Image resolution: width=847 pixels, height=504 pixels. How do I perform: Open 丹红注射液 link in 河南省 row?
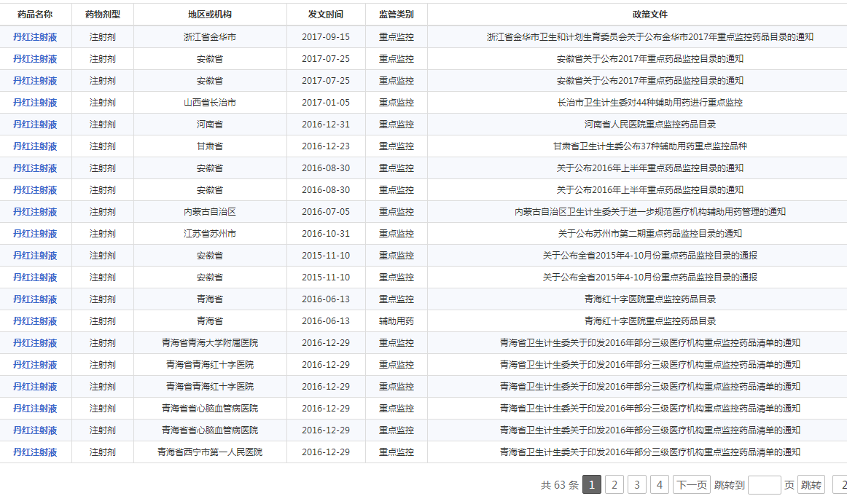(35, 125)
